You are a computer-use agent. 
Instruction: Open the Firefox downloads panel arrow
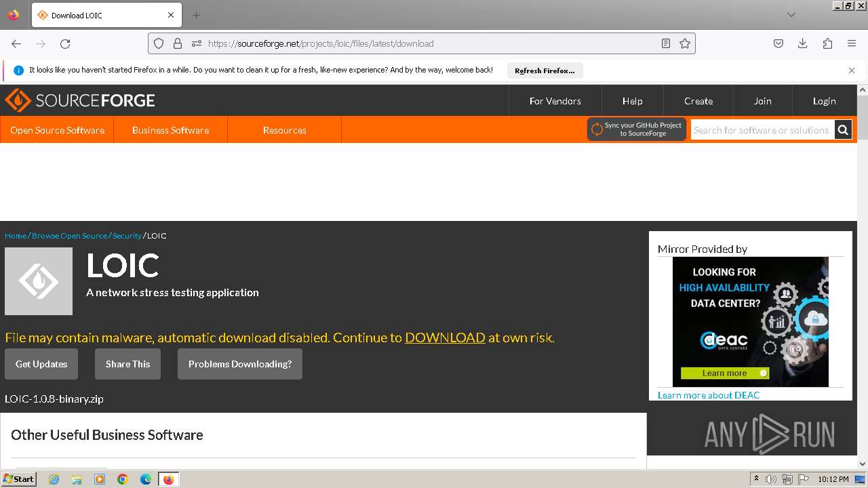tap(803, 43)
